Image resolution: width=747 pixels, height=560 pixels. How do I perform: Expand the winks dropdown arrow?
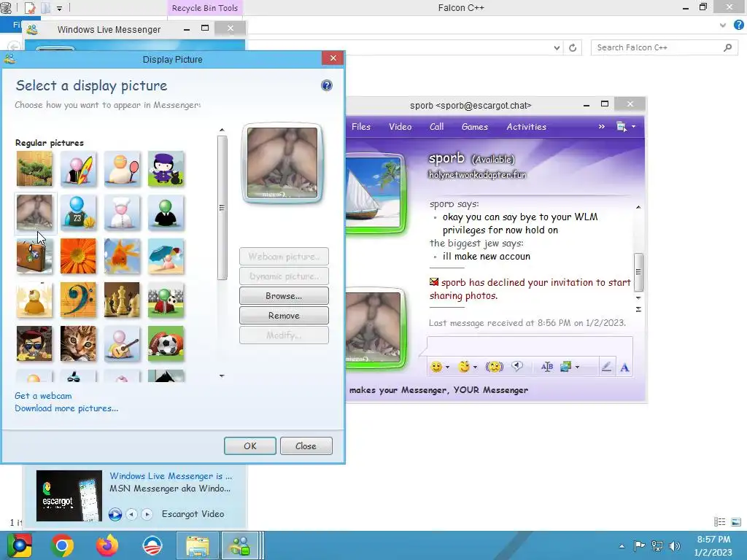click(475, 367)
